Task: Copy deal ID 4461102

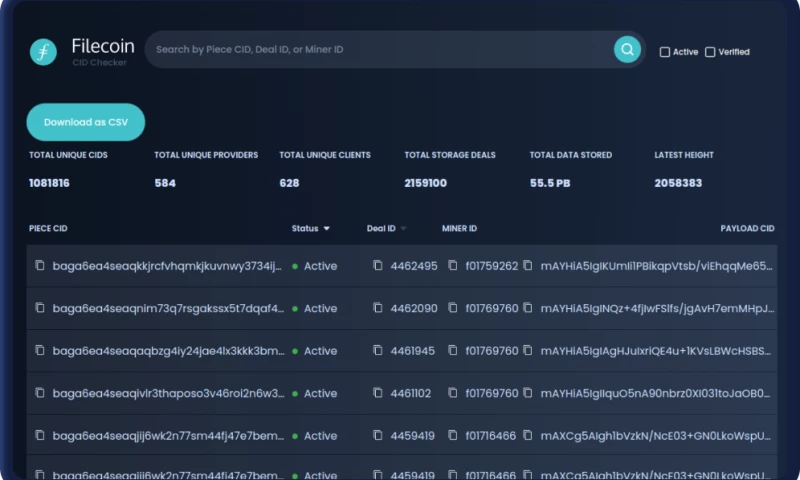Action: (x=378, y=392)
